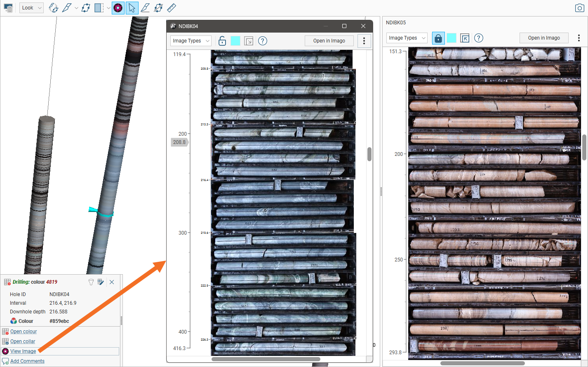Click Open in Imago in NDIBK05 panel
Image resolution: width=588 pixels, height=367 pixels.
(x=543, y=38)
